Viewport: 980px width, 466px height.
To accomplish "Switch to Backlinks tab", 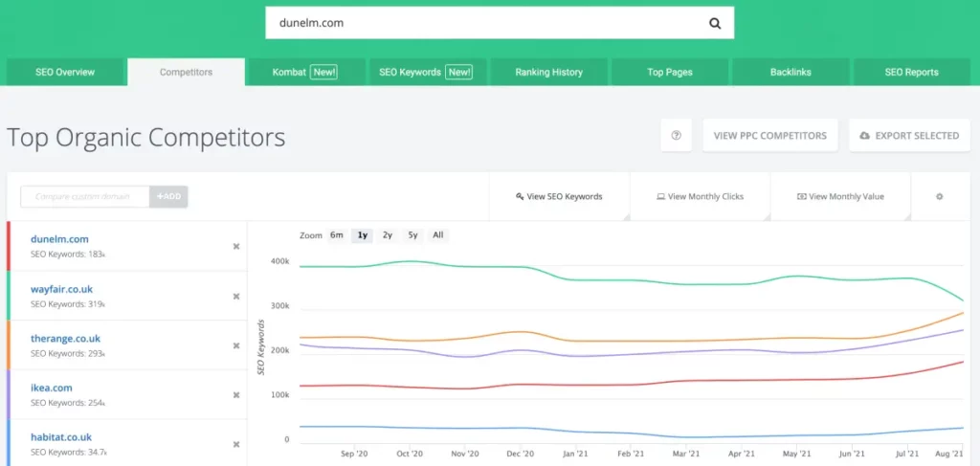I will pos(791,72).
